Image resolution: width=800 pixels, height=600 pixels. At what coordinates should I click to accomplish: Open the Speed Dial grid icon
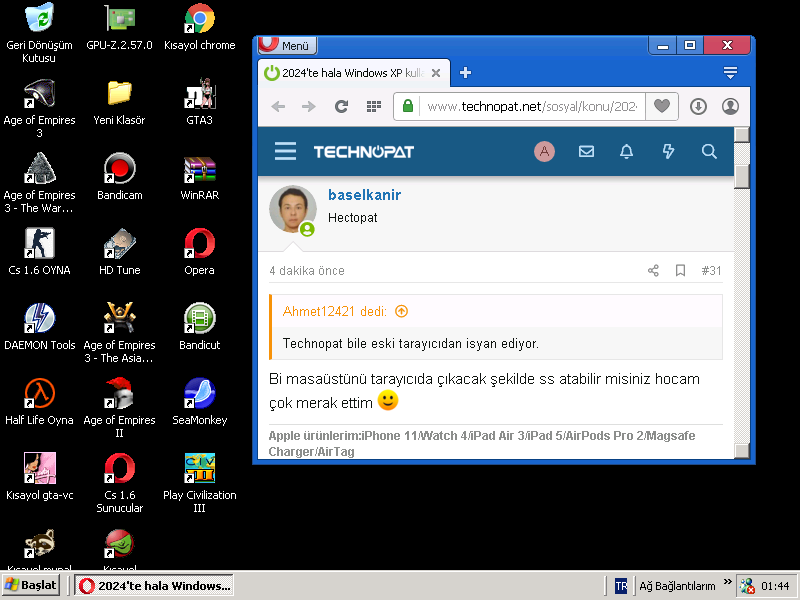coord(374,107)
